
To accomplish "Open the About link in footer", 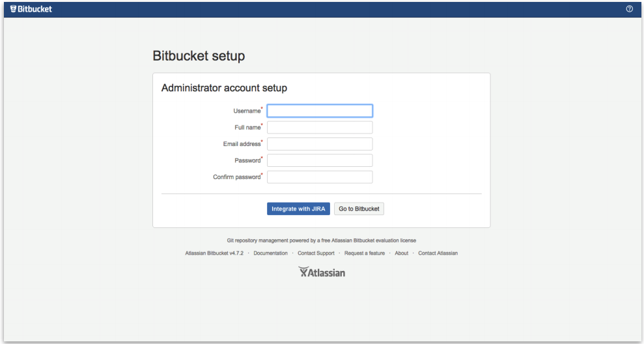I will point(401,253).
